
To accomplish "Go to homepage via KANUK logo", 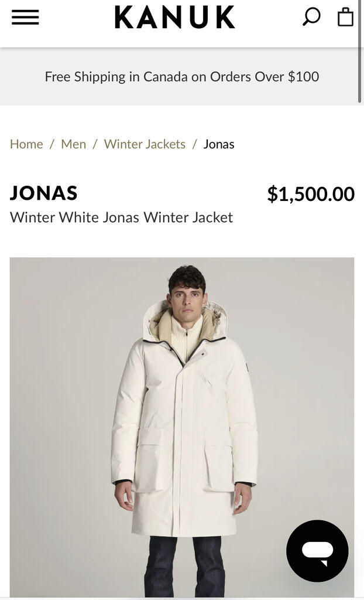I will pos(175,17).
